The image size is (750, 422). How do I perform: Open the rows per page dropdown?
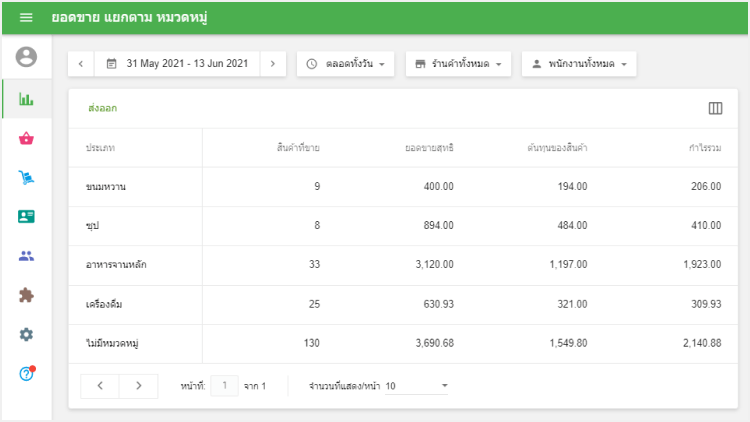point(417,386)
